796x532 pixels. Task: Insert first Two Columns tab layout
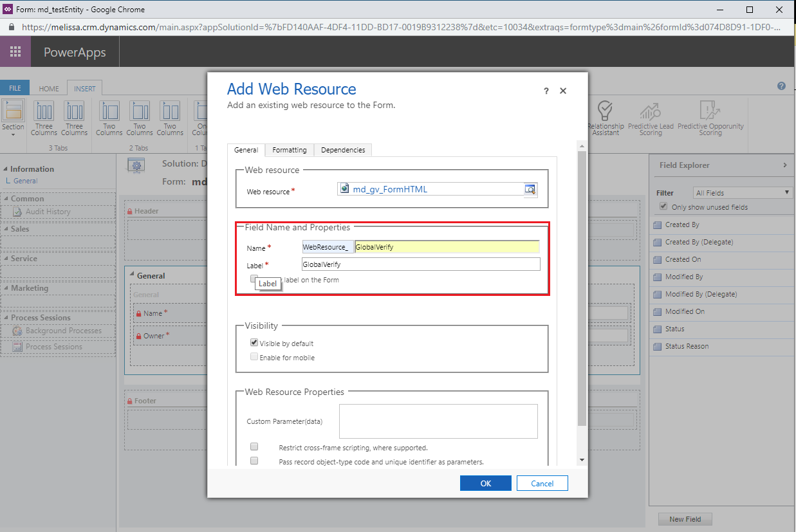click(x=109, y=111)
